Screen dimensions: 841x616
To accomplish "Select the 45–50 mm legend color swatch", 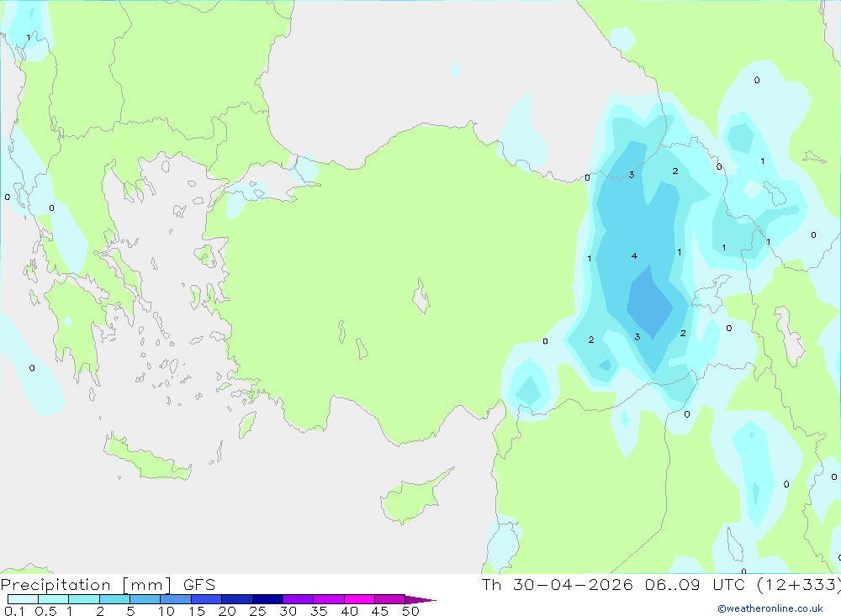I will (389, 599).
